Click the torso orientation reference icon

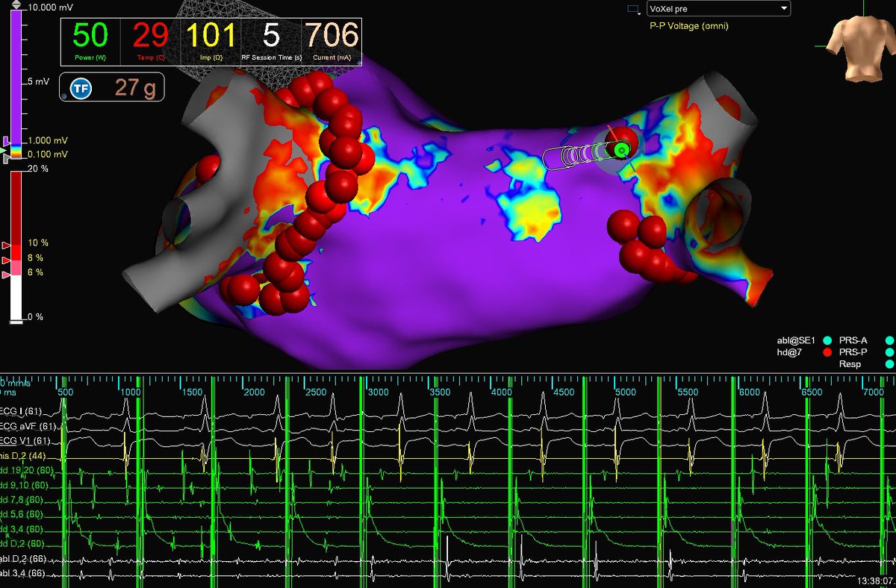coord(865,49)
